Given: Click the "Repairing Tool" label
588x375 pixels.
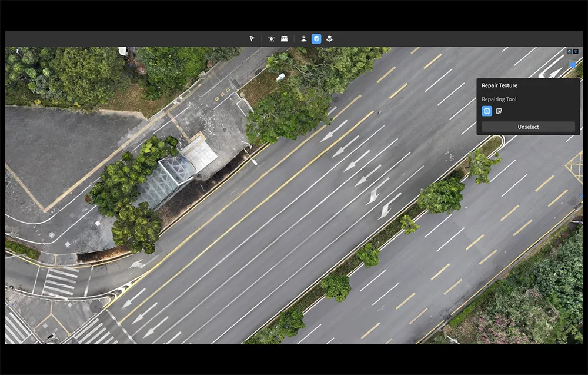Looking at the screenshot, I should pos(499,99).
